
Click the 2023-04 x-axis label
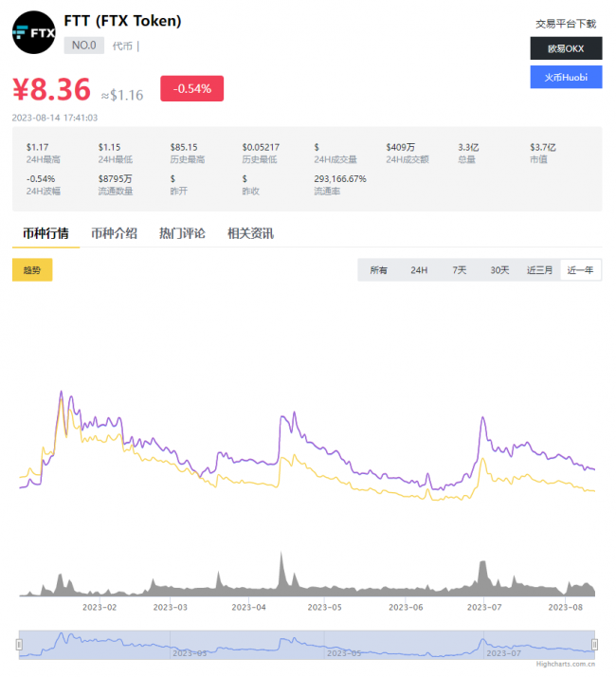point(248,608)
